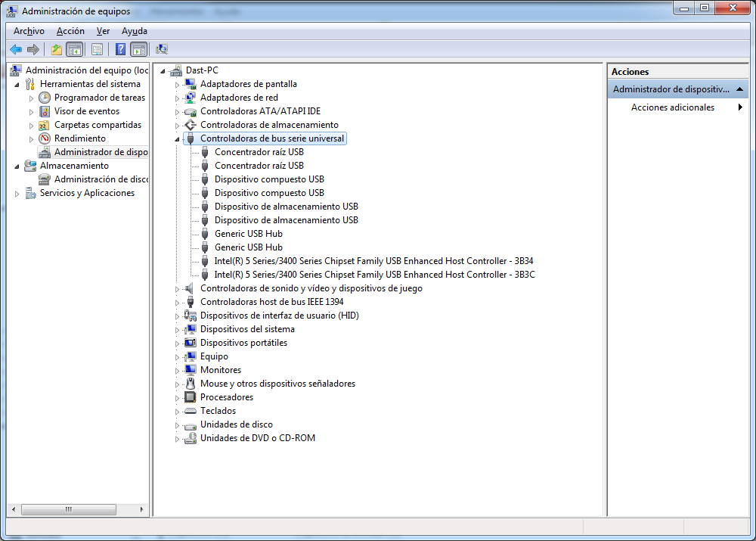Image resolution: width=756 pixels, height=541 pixels.
Task: Open the Ayuda menu
Action: [135, 31]
